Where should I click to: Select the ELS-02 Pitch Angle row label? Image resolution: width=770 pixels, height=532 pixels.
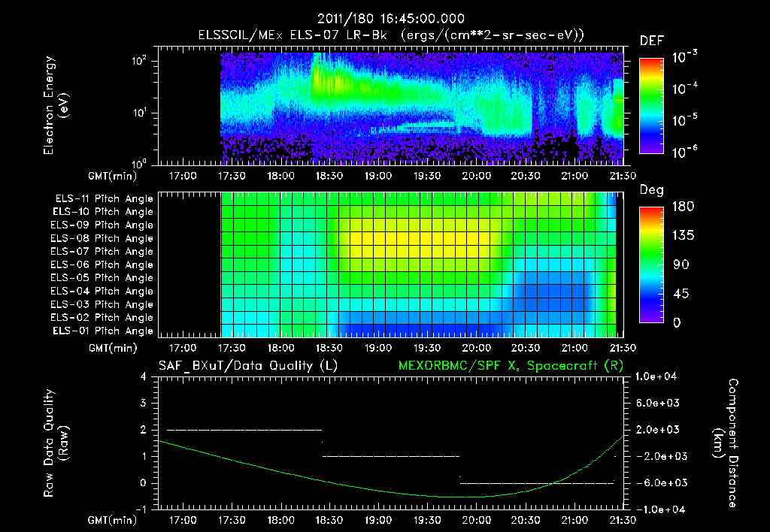pos(102,318)
